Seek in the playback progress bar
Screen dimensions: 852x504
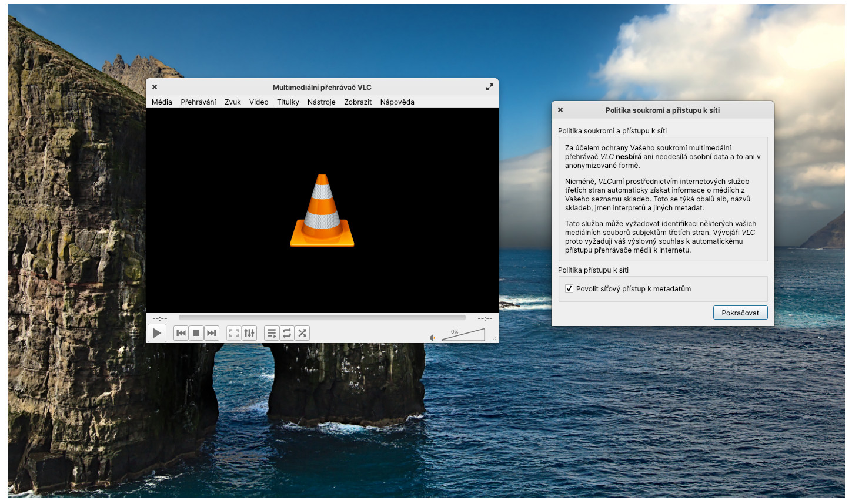click(x=322, y=318)
